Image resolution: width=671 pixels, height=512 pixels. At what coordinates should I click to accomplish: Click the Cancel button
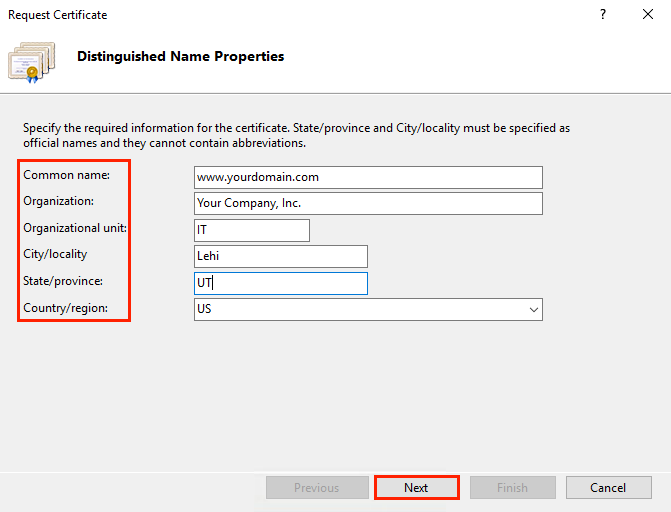click(x=608, y=488)
